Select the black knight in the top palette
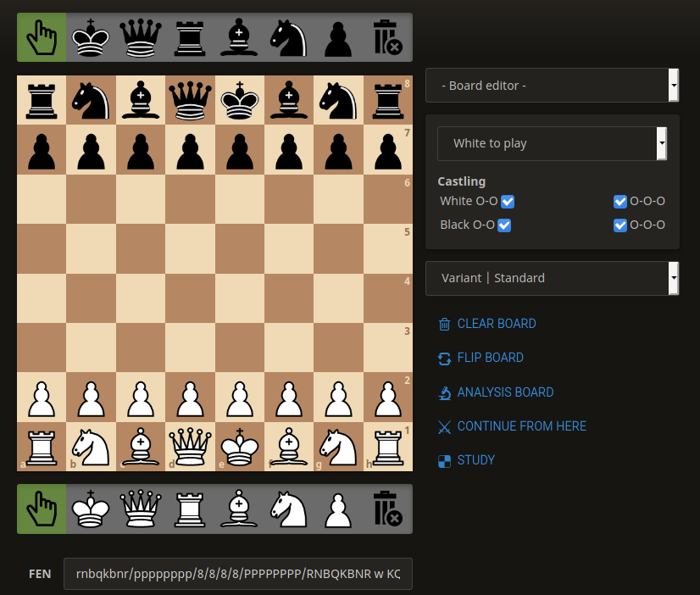Viewport: 700px width, 595px height. pos(288,36)
